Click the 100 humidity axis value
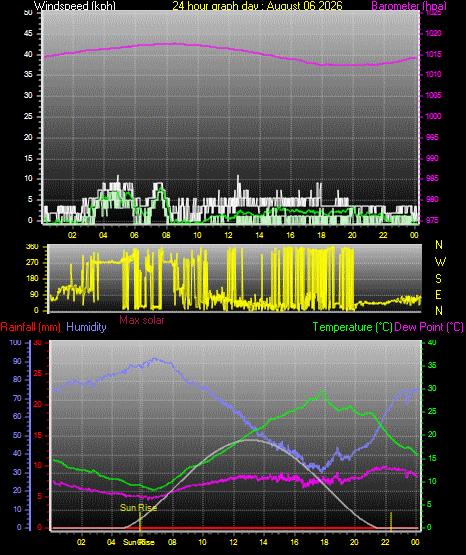This screenshot has width=466, height=555. click(15, 343)
